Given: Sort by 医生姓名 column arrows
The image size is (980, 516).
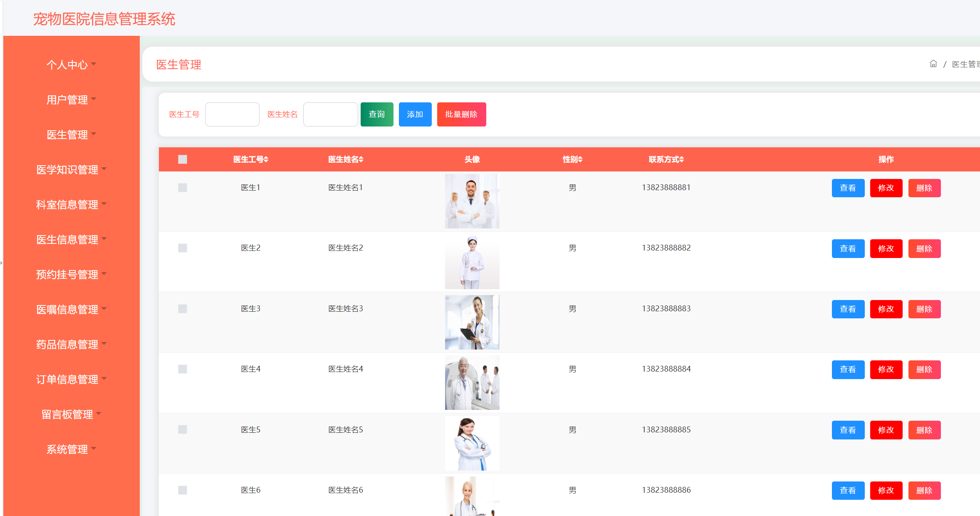Looking at the screenshot, I should (361, 159).
